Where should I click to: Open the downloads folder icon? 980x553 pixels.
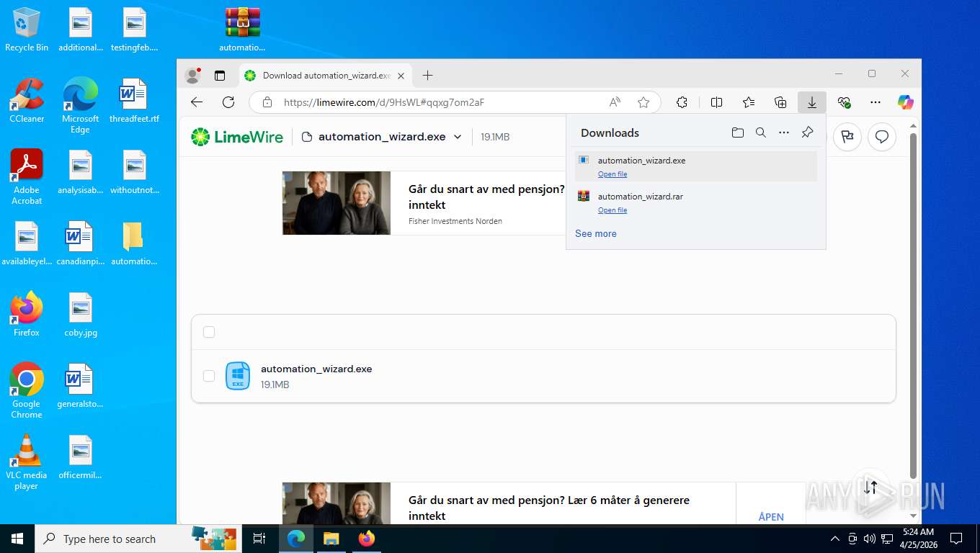click(x=737, y=132)
